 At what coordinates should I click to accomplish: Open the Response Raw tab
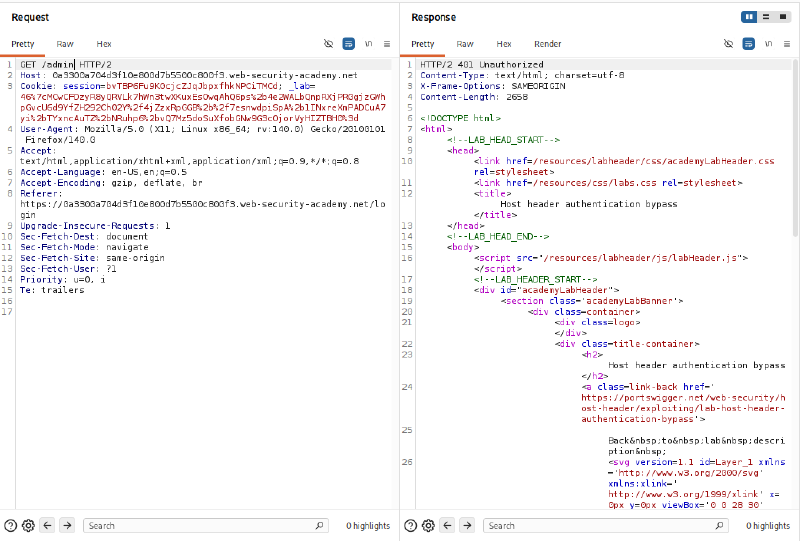point(465,44)
